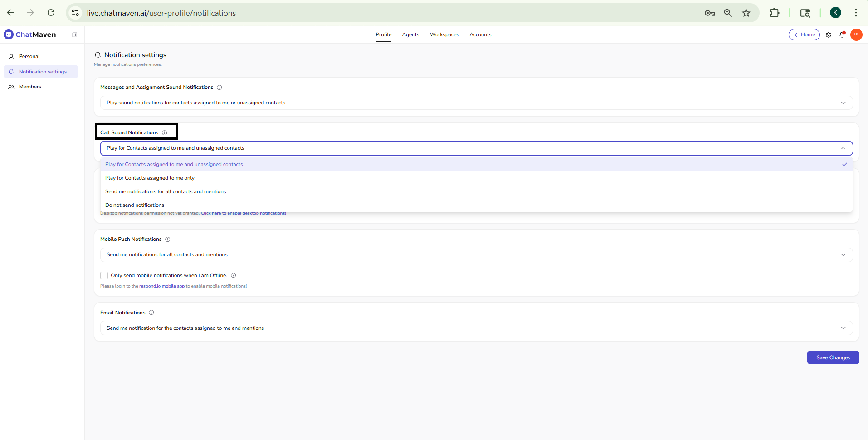Collapse the sidebar with the panel icon
The width and height of the screenshot is (868, 440).
point(75,35)
